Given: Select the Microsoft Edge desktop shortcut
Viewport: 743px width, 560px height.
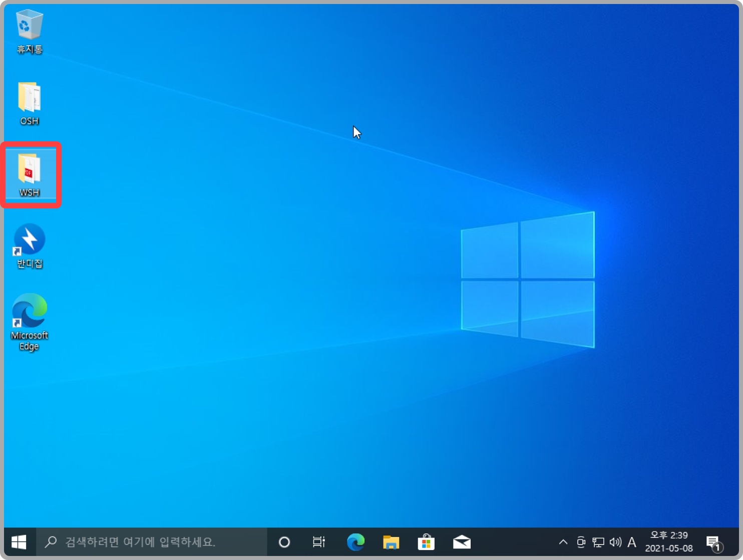Looking at the screenshot, I should 30,322.
